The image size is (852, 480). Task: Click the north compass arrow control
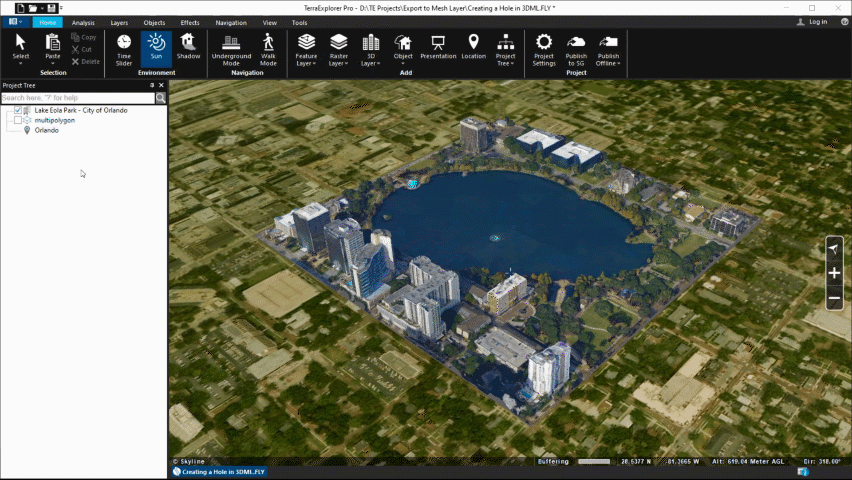point(834,249)
